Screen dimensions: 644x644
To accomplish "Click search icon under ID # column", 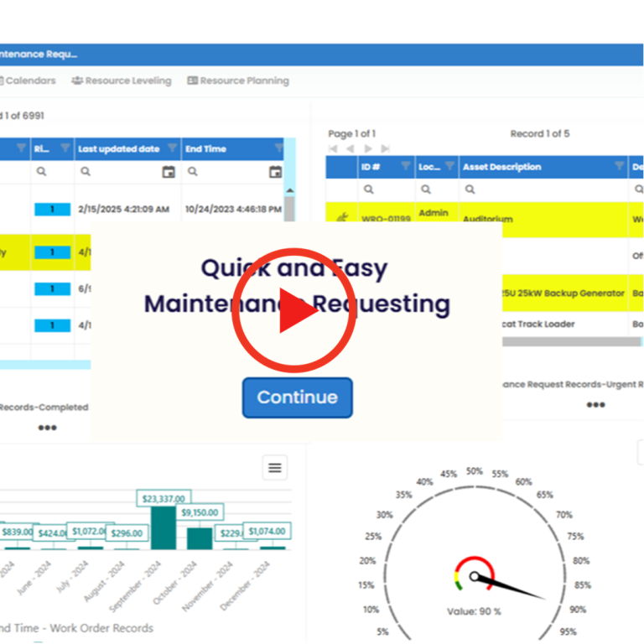I will (367, 190).
